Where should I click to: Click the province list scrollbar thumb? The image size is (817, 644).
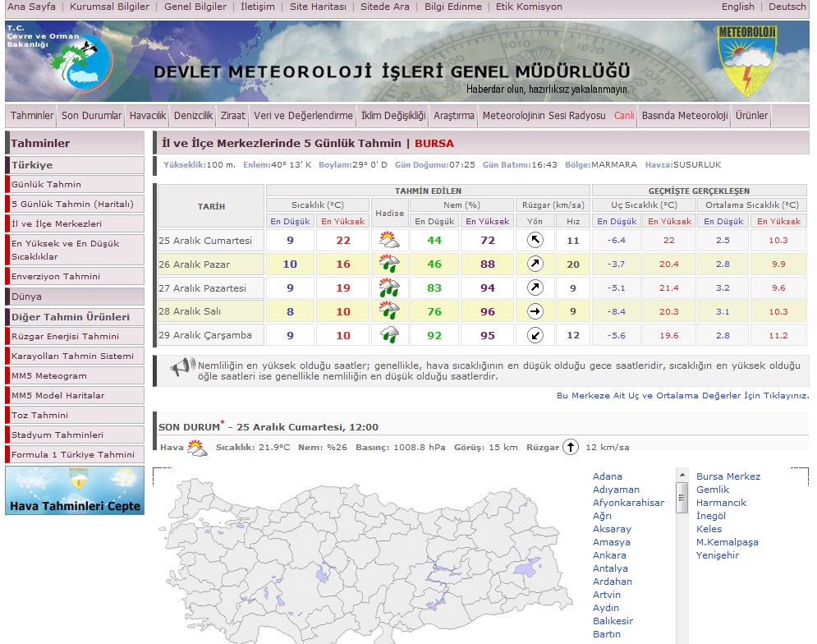pos(682,498)
